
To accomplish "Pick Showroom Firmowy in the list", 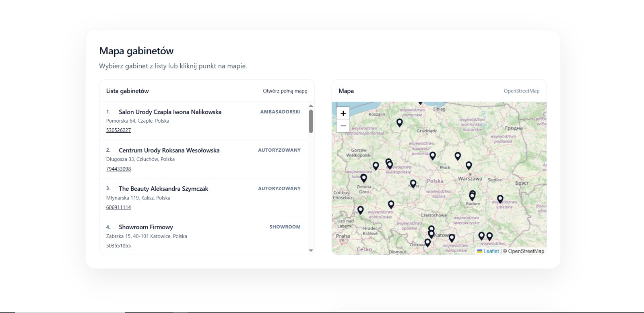I will [x=146, y=227].
